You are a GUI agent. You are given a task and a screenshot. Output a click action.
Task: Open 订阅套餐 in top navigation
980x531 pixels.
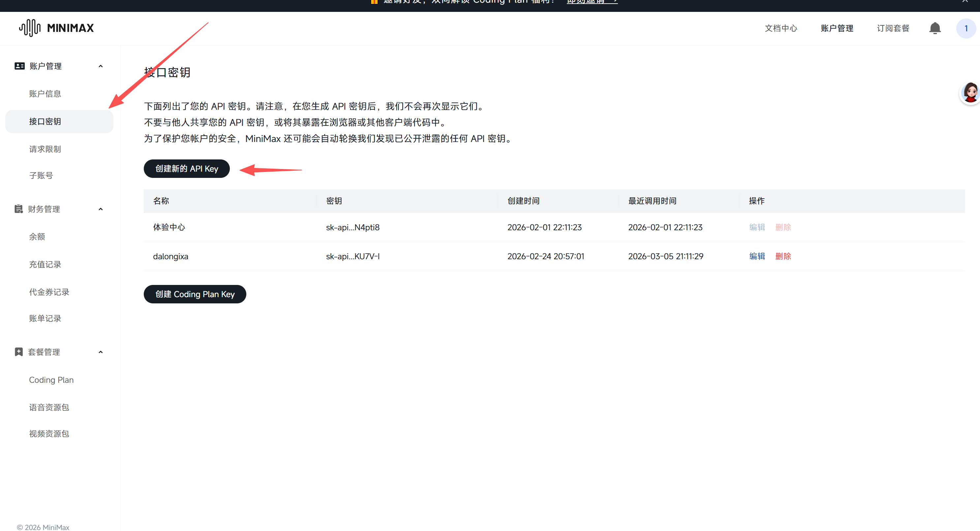893,28
